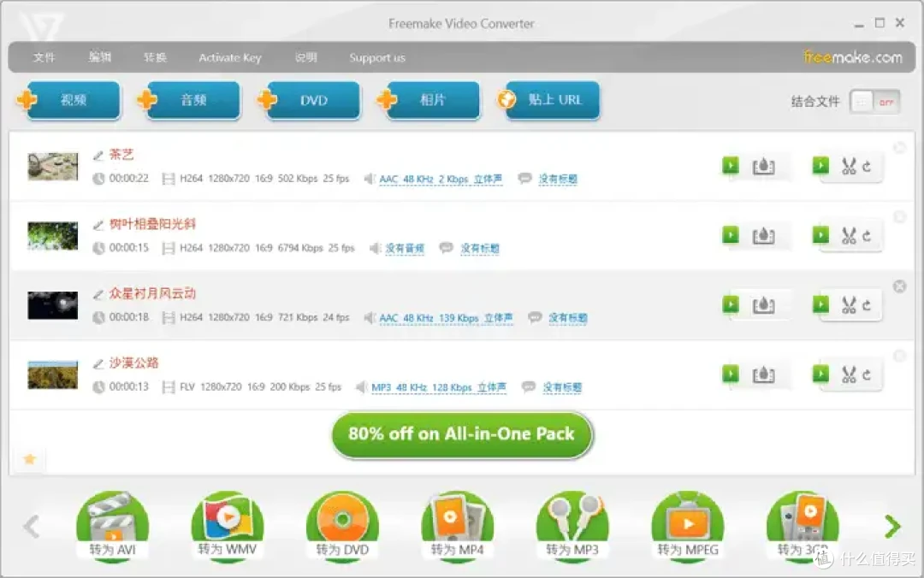Click the file title 茶艺

coord(121,155)
